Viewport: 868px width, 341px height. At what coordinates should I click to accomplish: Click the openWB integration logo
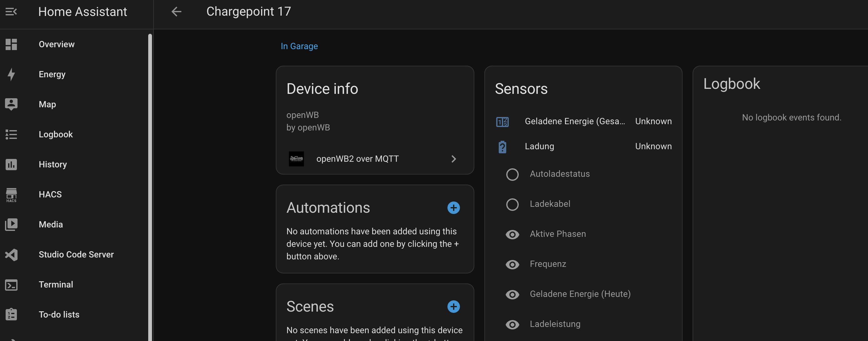pyautogui.click(x=296, y=159)
